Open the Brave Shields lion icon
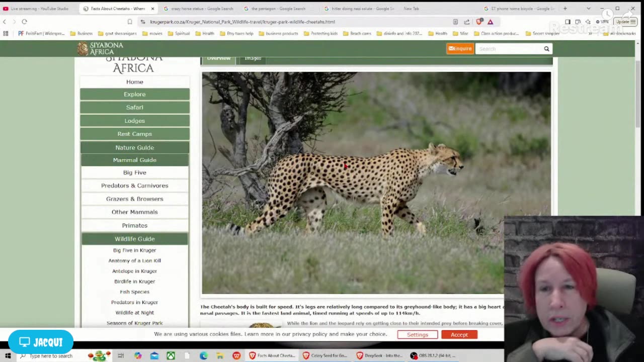This screenshot has width=644, height=362. pos(479,22)
